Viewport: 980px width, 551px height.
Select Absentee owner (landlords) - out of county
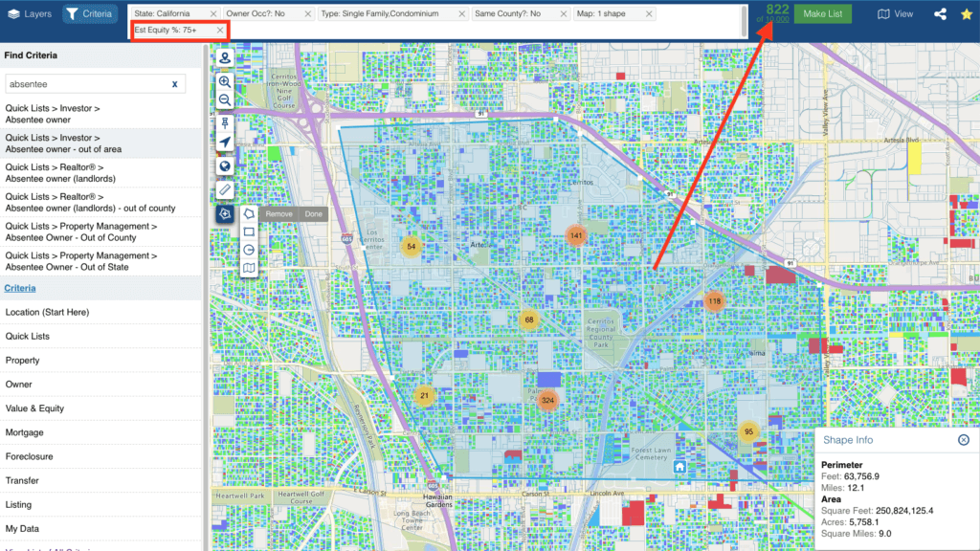click(x=100, y=203)
